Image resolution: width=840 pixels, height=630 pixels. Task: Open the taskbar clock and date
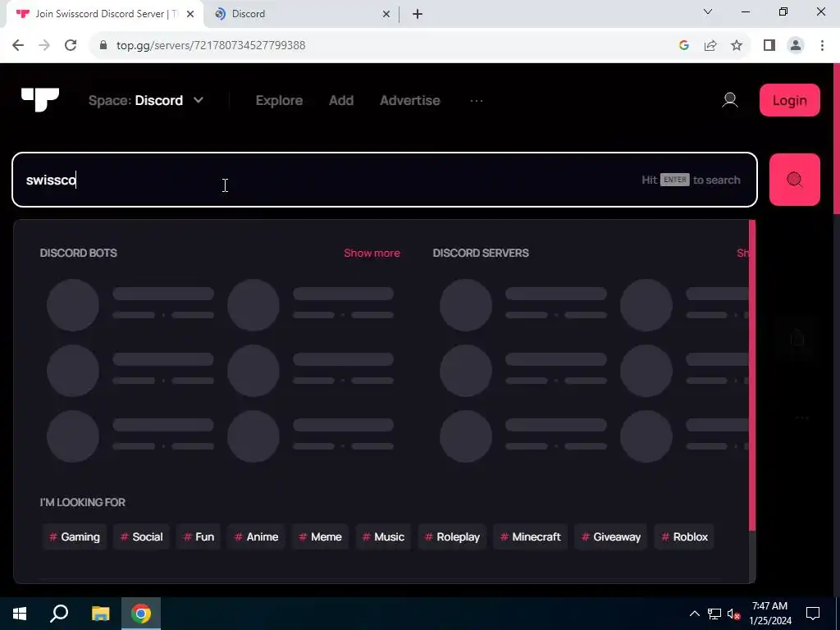[x=769, y=614]
